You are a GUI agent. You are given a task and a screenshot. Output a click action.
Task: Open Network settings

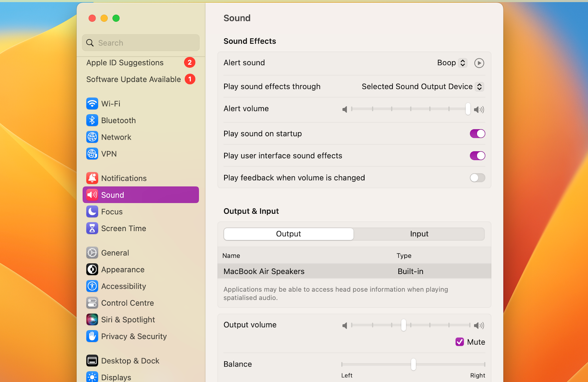click(x=92, y=137)
